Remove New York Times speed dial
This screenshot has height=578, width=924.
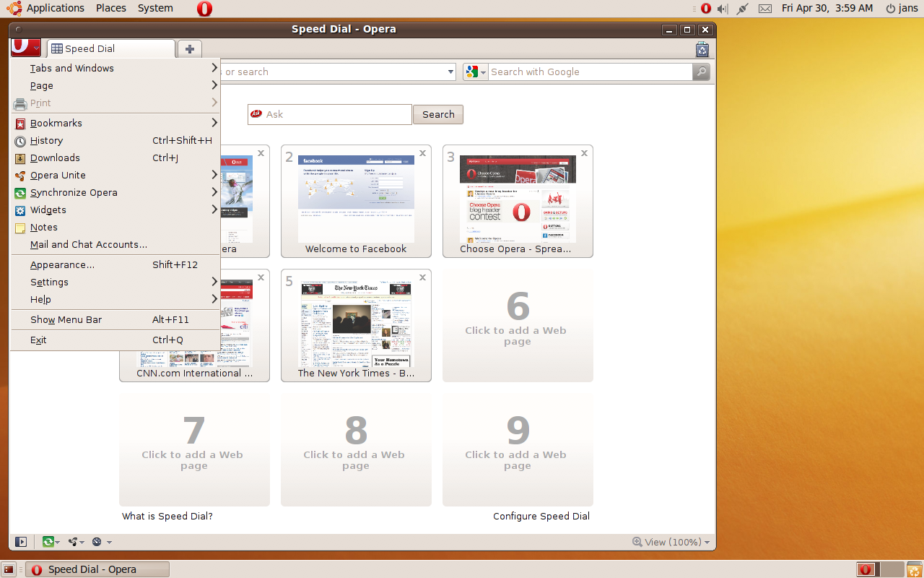422,277
